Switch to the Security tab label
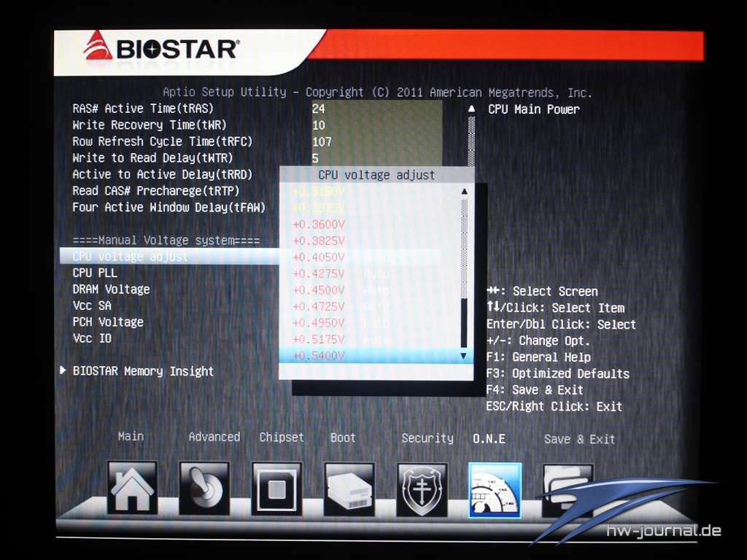Image resolution: width=747 pixels, height=560 pixels. click(x=427, y=438)
